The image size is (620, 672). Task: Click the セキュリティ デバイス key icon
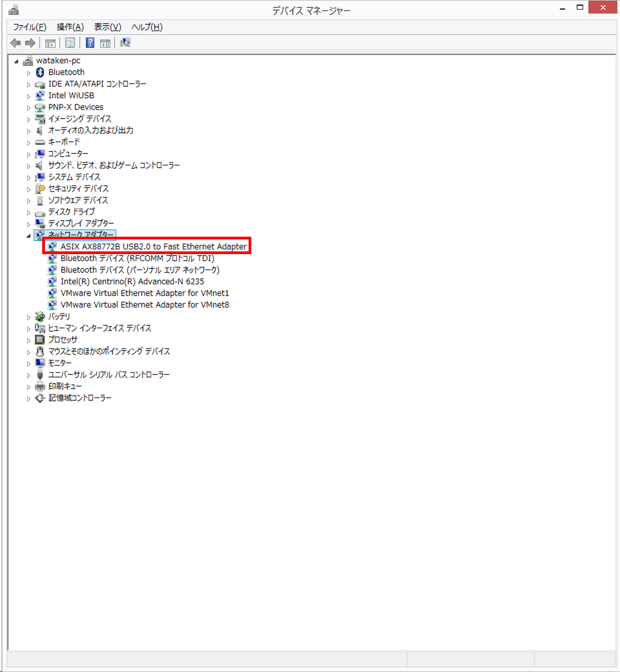coord(40,189)
